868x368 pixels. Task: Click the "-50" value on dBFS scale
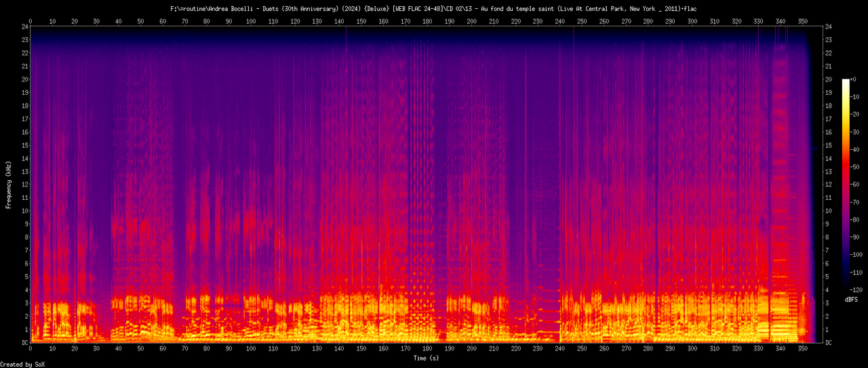coord(856,167)
